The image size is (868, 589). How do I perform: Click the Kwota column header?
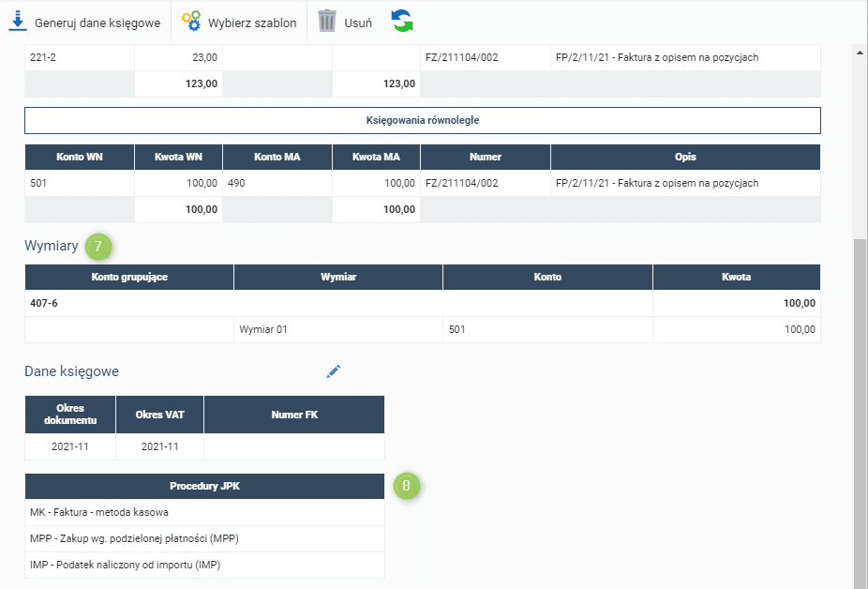tap(736, 277)
